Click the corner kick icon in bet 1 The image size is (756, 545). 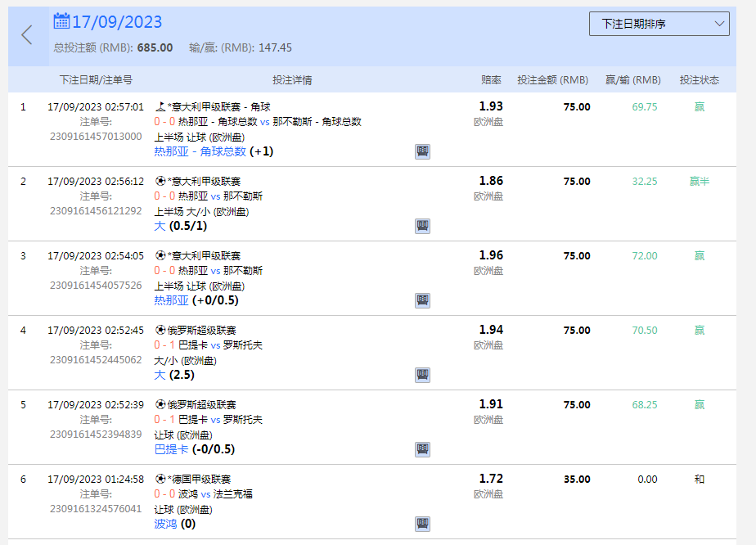[160, 106]
